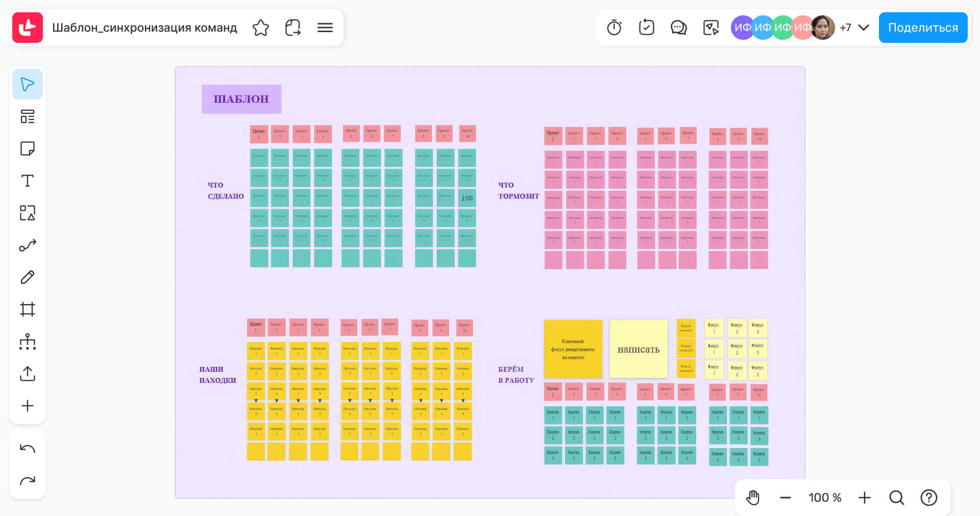Click the Поделиться share button
Image resolution: width=980 pixels, height=516 pixels.
923,28
